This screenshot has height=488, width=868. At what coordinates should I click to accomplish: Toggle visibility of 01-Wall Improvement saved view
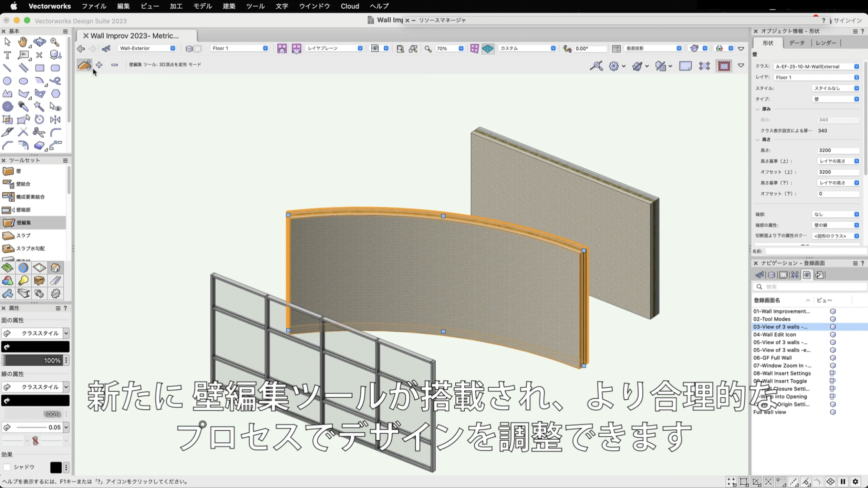[833, 312]
